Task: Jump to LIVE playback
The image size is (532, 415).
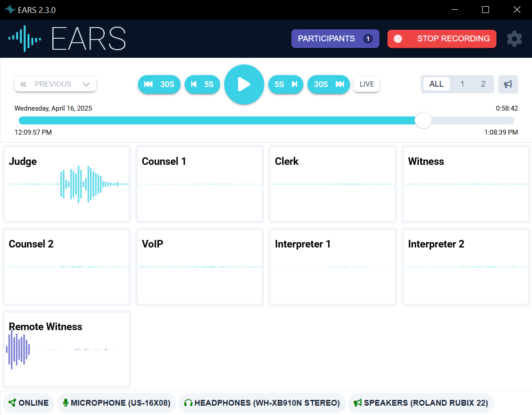Action: [x=367, y=84]
